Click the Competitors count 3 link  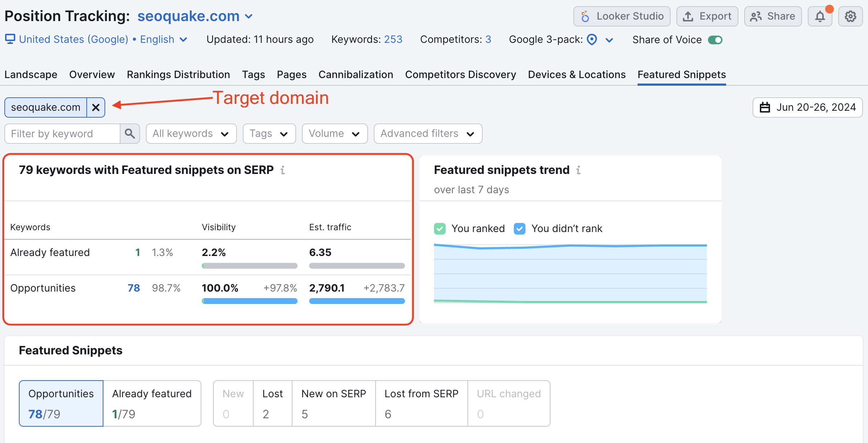click(x=488, y=39)
